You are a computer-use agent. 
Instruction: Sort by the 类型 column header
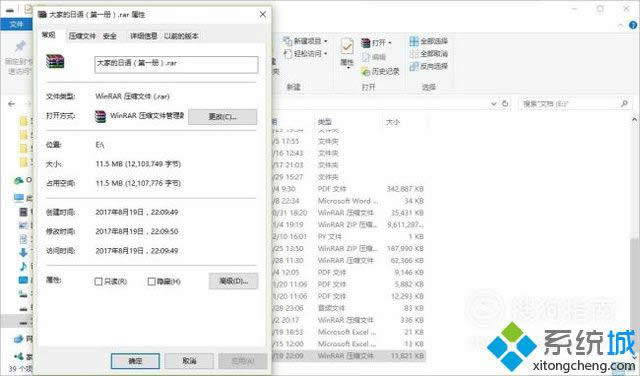(324, 122)
